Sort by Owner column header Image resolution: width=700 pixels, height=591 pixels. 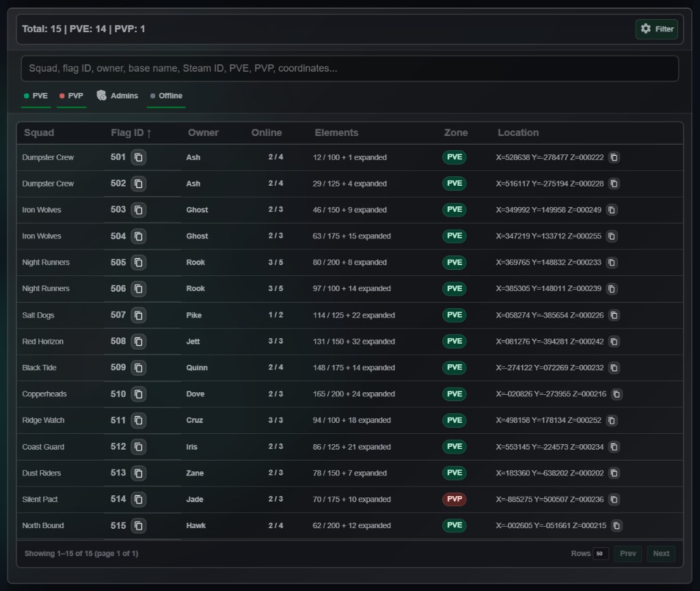203,133
